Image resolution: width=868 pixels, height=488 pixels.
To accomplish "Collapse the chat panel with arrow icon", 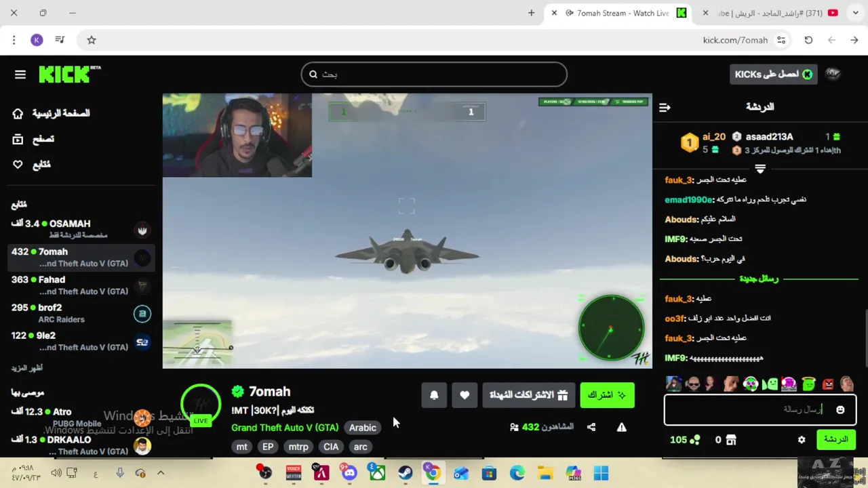I will 665,107.
